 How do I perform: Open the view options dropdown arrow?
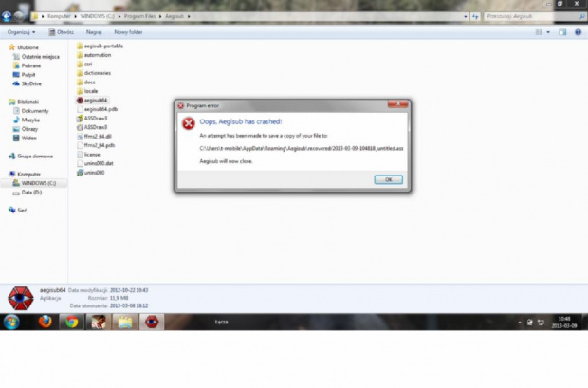tap(548, 32)
